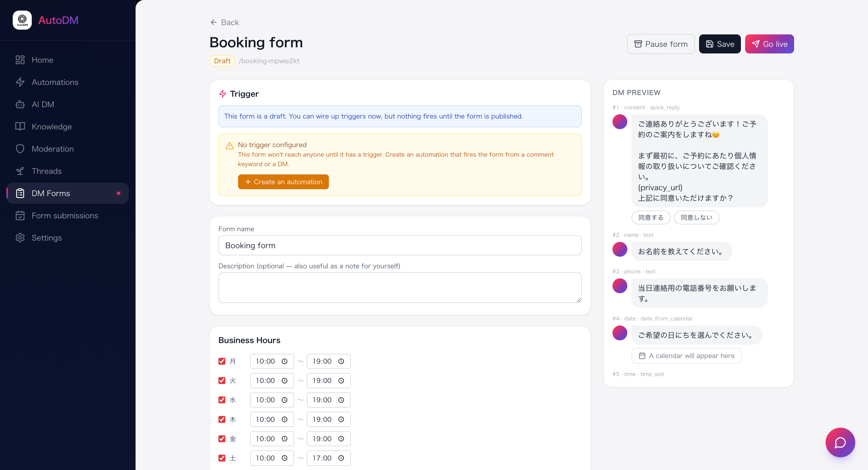Click the Form name input field

pyautogui.click(x=400, y=245)
